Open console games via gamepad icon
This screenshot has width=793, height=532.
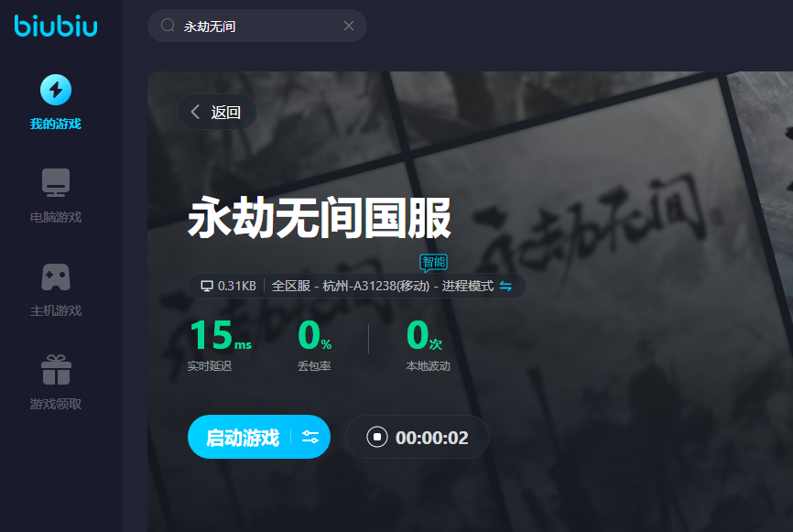(56, 277)
